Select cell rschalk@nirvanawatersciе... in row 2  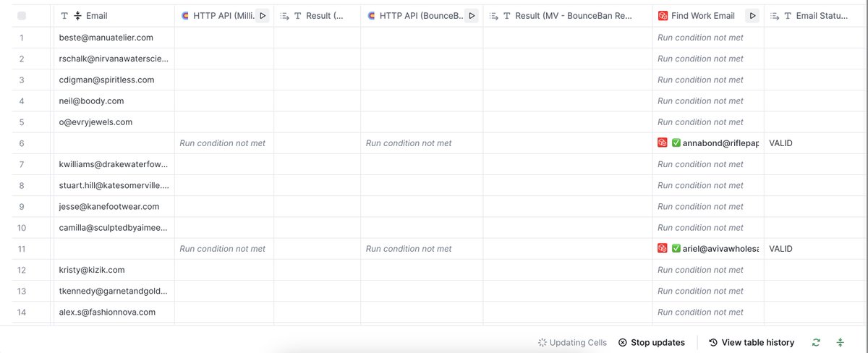pos(114,59)
